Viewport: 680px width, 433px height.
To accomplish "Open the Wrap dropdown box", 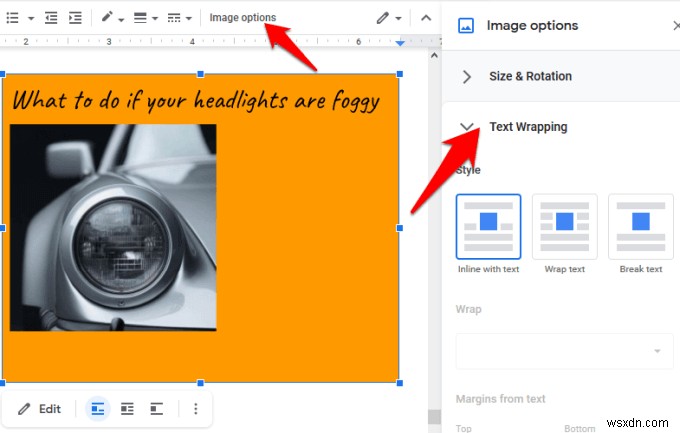I will (565, 351).
